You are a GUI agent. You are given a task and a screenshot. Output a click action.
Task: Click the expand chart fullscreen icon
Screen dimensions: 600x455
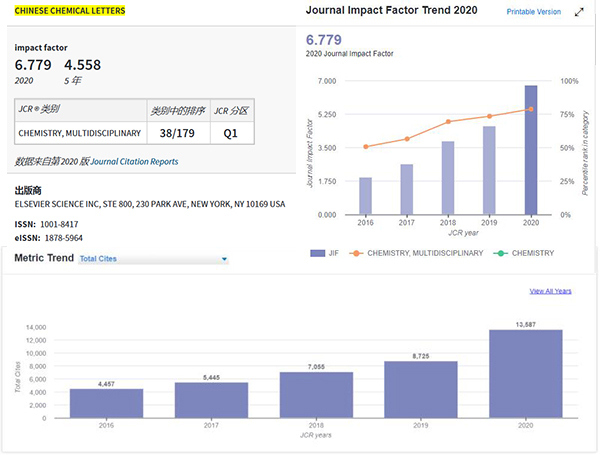[579, 12]
